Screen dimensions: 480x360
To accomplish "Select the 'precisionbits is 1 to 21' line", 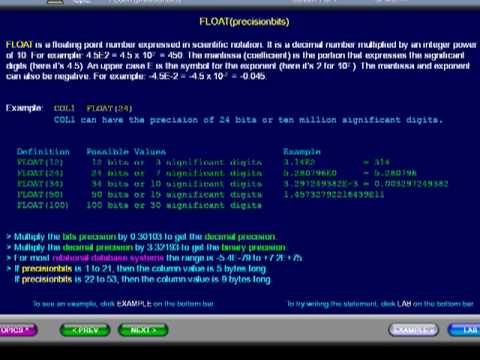I will pos(137,269).
